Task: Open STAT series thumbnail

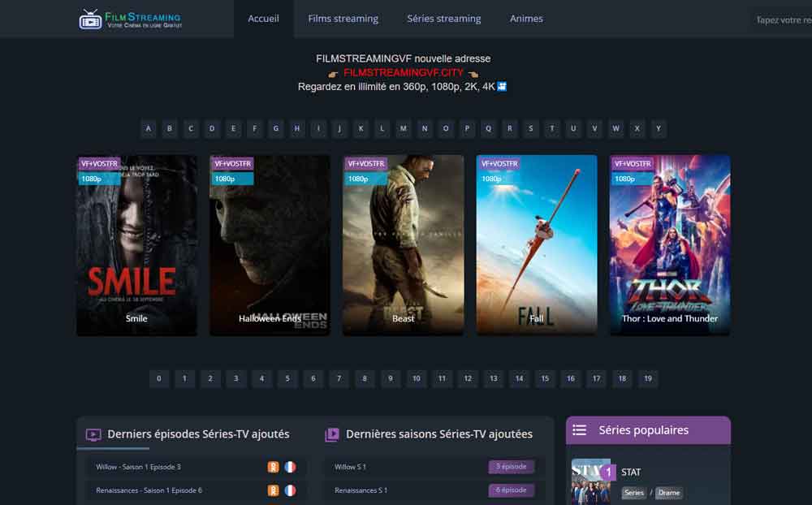Action: click(591, 481)
